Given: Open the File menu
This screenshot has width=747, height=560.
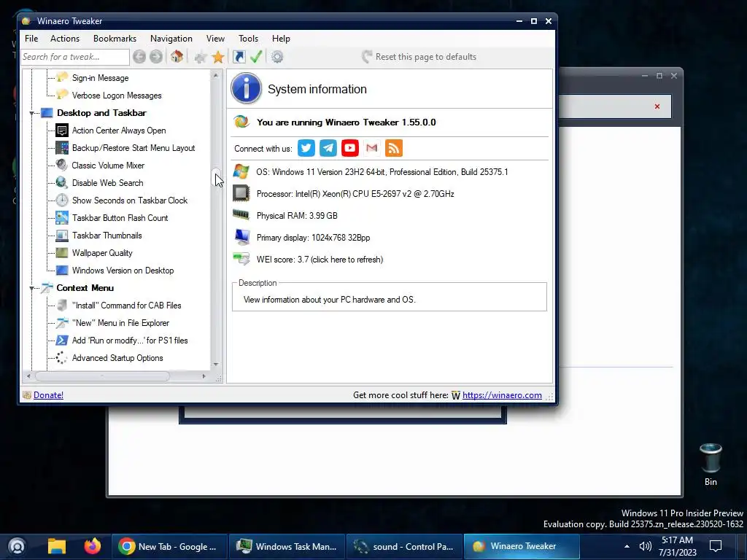Looking at the screenshot, I should tap(31, 39).
